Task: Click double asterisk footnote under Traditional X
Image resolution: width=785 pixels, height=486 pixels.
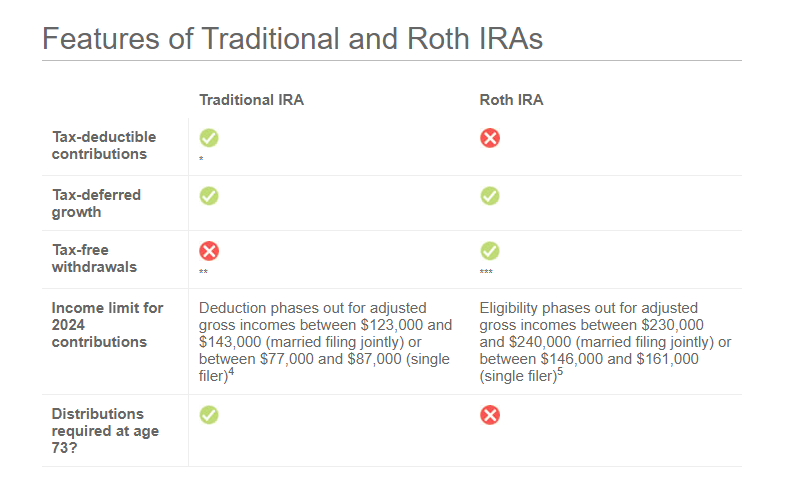Action: point(203,272)
